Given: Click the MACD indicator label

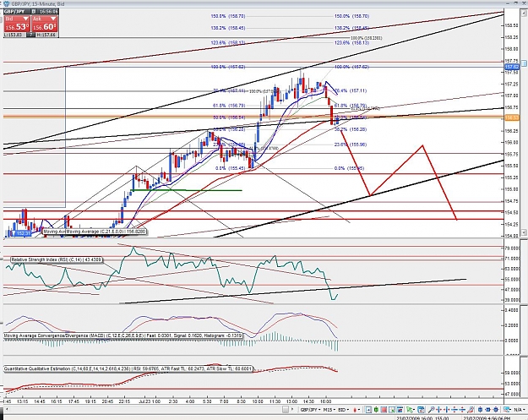Looking at the screenshot, I should 122,335.
